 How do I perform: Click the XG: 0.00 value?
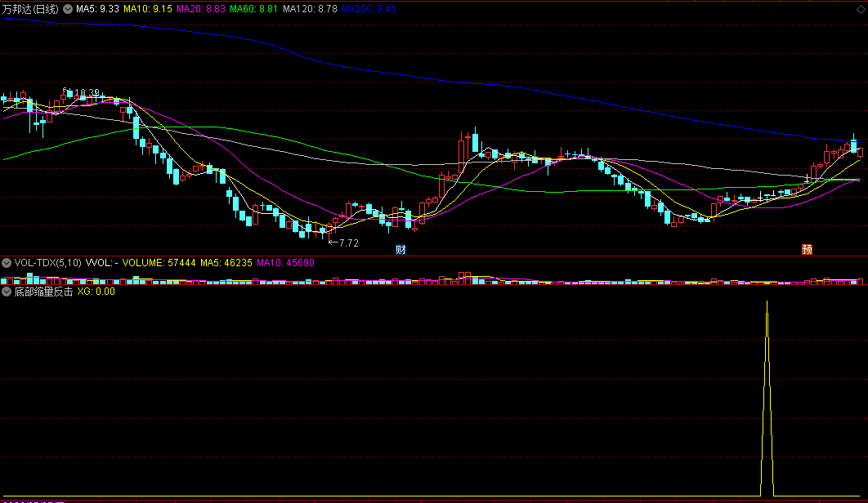(x=96, y=292)
